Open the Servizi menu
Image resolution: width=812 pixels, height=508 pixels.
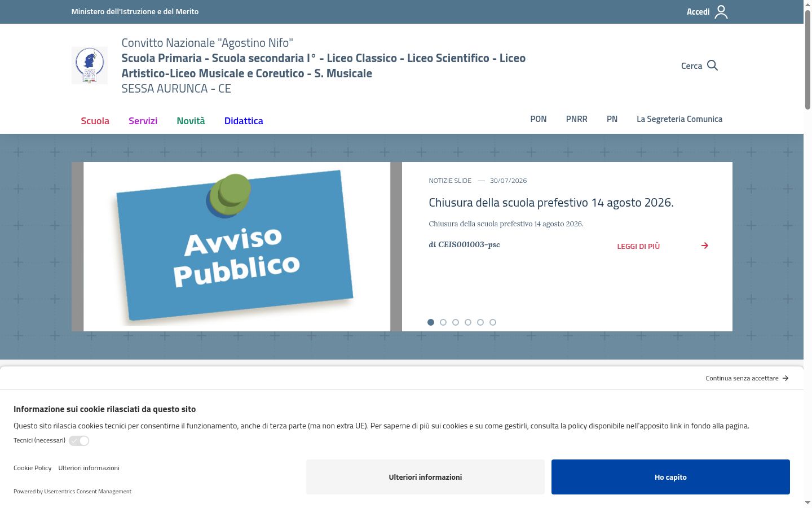pos(143,121)
